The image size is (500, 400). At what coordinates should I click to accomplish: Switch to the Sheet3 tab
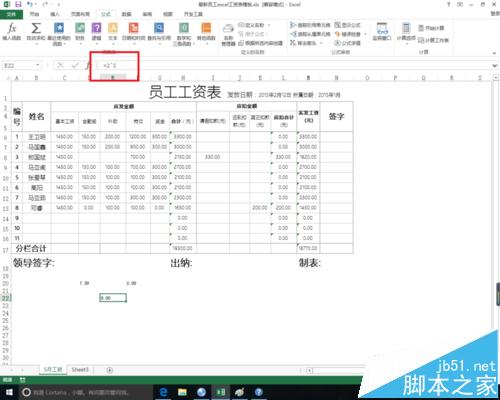80,370
